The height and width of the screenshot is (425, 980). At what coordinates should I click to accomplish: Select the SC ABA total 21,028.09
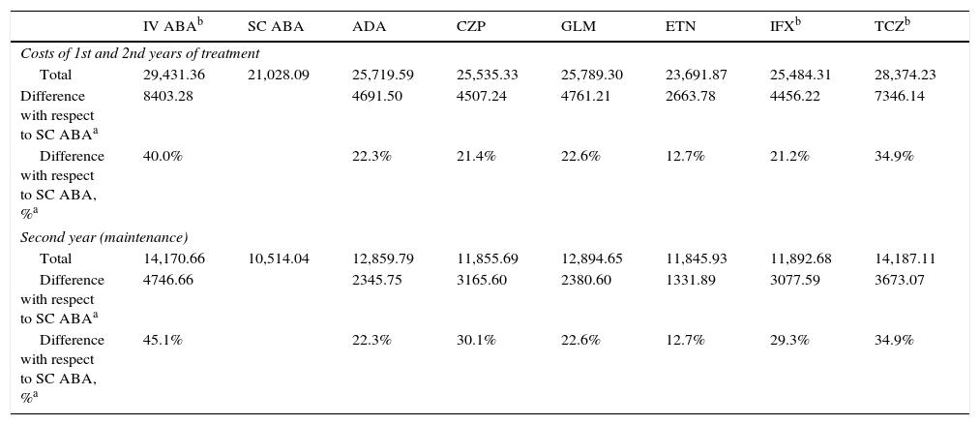tap(279, 75)
